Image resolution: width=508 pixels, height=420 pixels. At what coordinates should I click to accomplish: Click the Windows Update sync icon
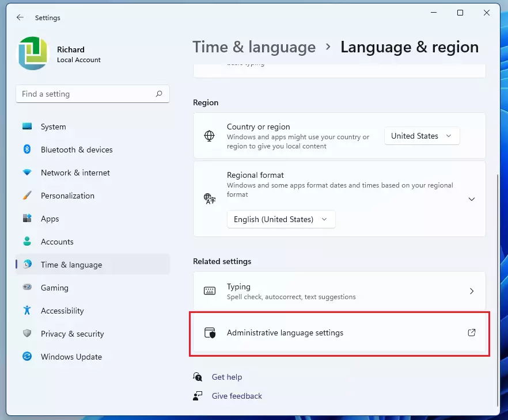click(x=27, y=357)
